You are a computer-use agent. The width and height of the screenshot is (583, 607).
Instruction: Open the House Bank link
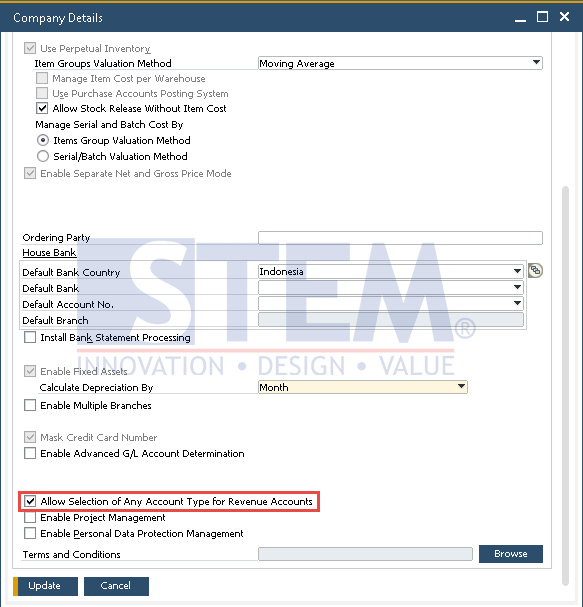pyautogui.click(x=49, y=252)
